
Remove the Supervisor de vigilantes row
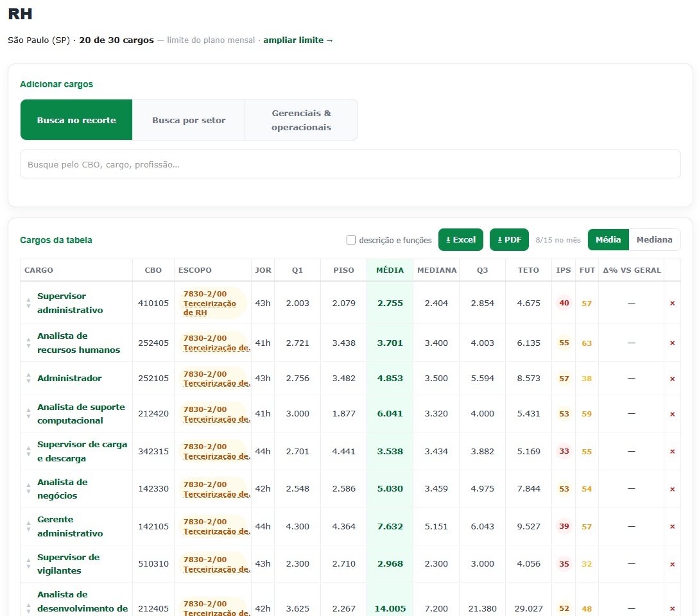click(x=672, y=564)
